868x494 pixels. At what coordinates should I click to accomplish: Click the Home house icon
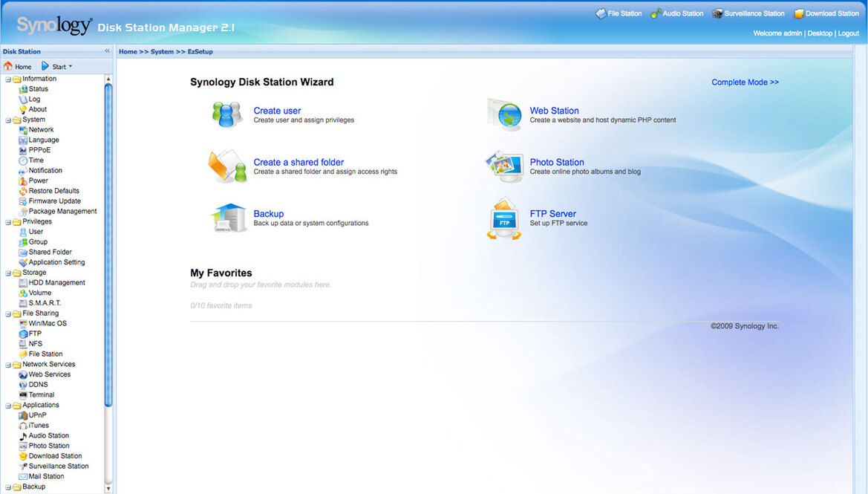tap(7, 66)
